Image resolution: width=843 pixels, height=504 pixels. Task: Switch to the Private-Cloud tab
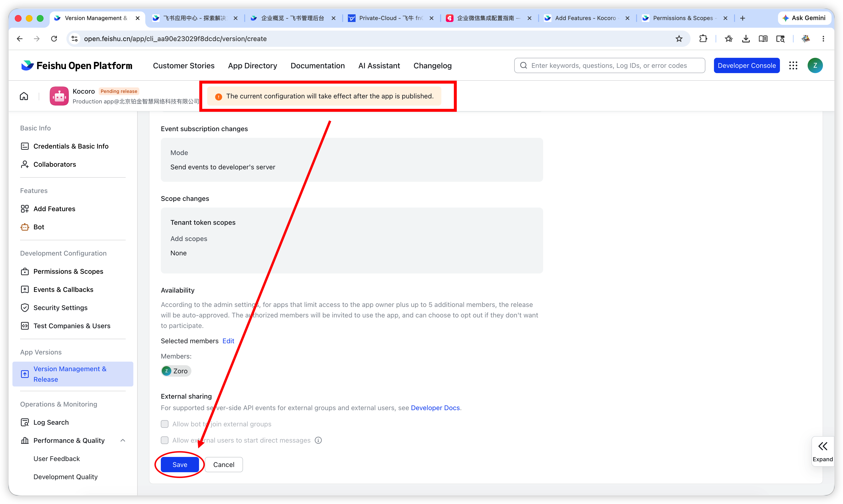[391, 18]
